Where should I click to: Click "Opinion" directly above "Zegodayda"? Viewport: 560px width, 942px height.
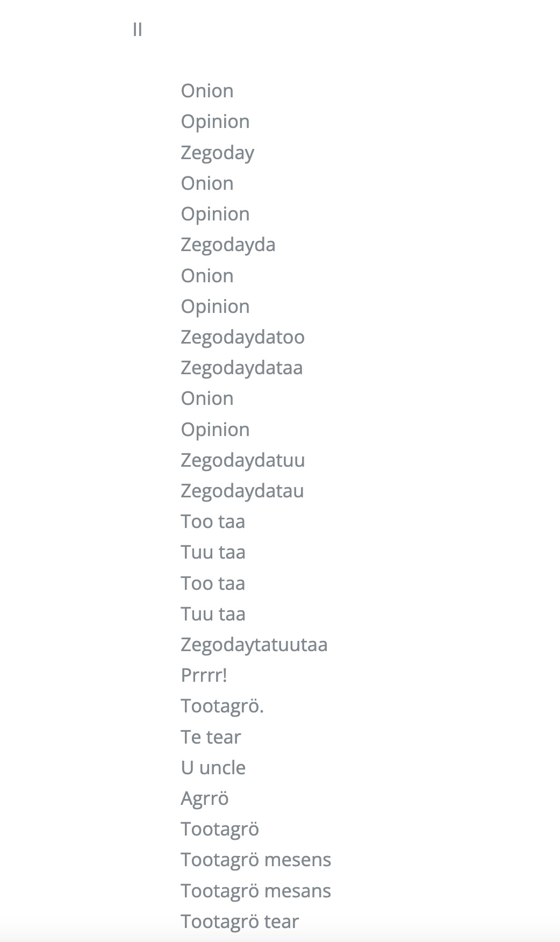215,215
